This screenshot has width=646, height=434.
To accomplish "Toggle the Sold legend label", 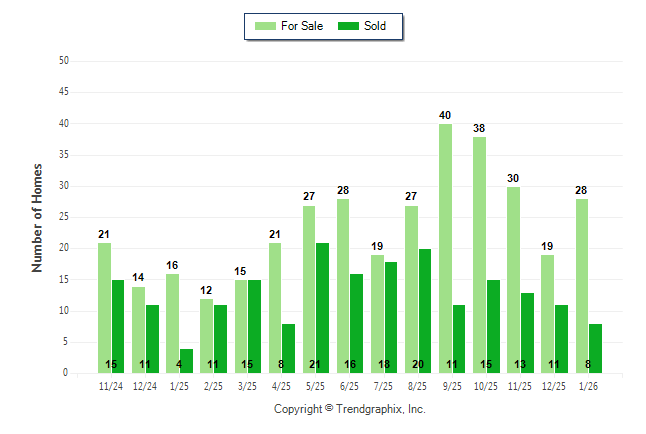I will click(x=374, y=26).
